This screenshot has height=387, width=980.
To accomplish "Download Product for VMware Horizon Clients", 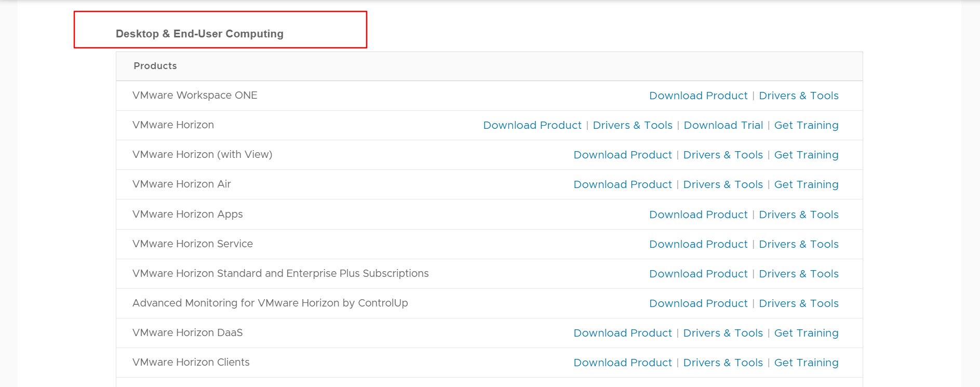I will pos(623,363).
